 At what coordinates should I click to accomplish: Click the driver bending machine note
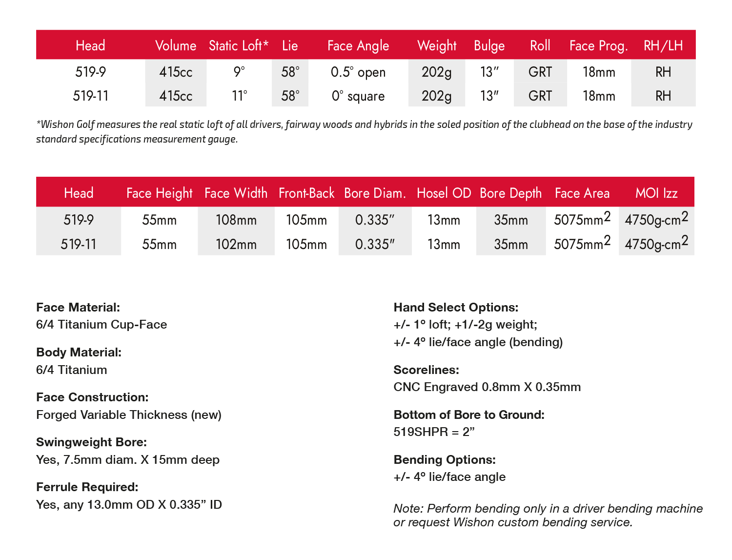click(548, 515)
